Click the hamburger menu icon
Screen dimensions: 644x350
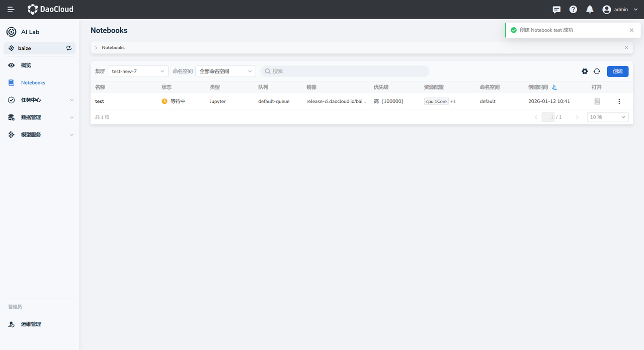11,10
